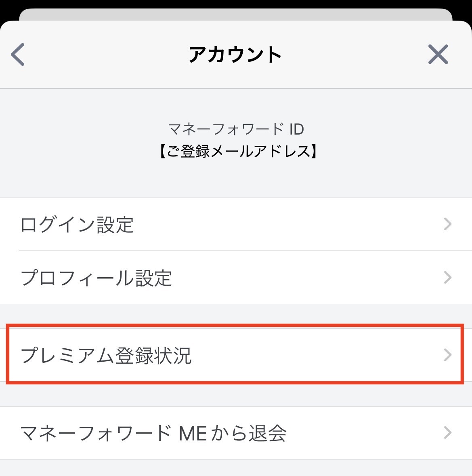Image resolution: width=472 pixels, height=476 pixels.
Task: Tap the アカウント header title
Action: (x=235, y=55)
